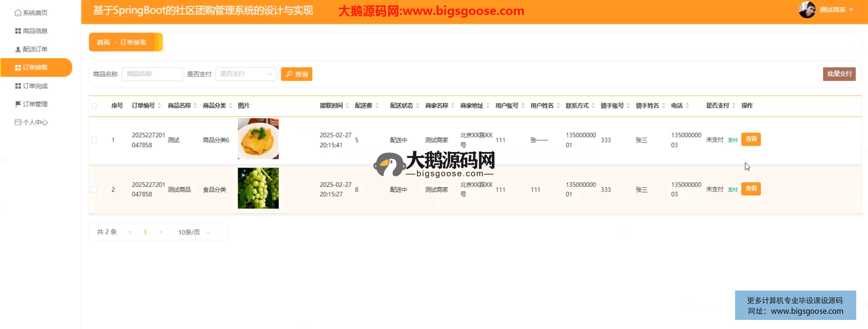Click the user avatar in the header

pyautogui.click(x=807, y=10)
